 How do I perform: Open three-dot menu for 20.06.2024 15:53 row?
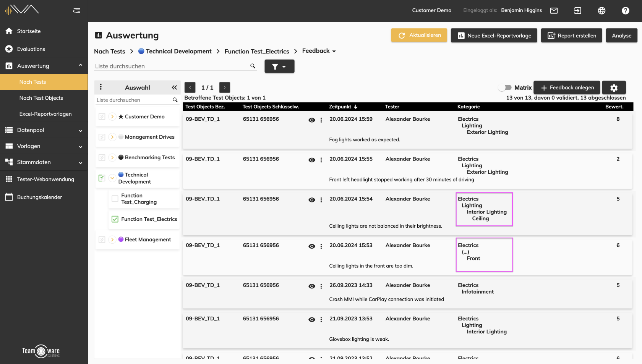[321, 246]
